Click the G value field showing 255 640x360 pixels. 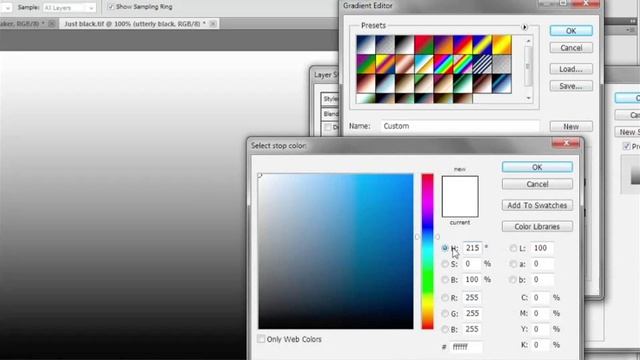pos(472,314)
